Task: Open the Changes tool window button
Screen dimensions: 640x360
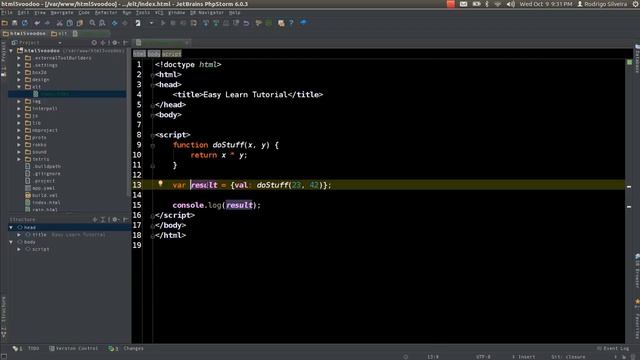Action: click(126, 349)
